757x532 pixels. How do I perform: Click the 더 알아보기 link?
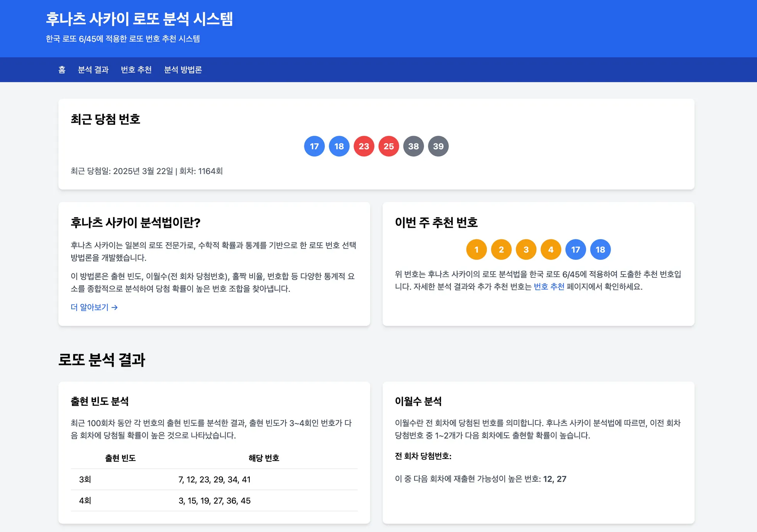click(x=93, y=307)
